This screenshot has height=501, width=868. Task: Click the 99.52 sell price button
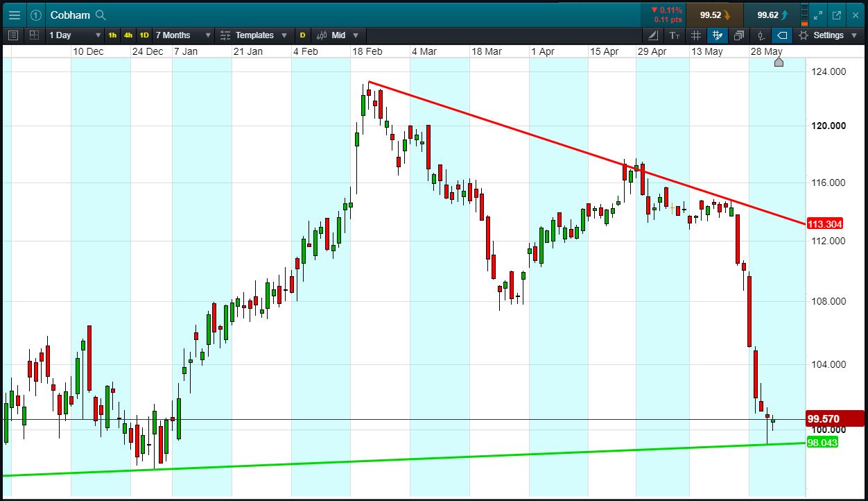click(715, 15)
